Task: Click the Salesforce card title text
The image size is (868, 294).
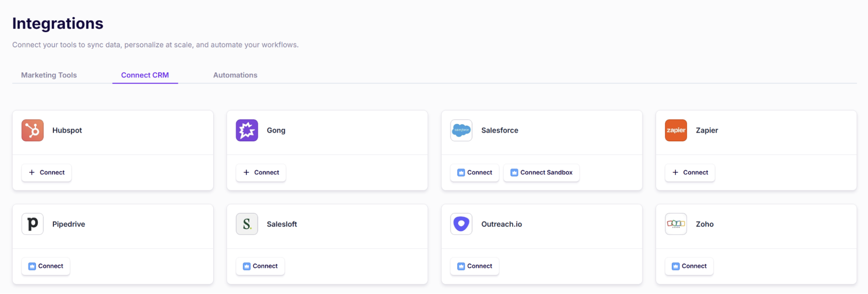Action: pyautogui.click(x=500, y=131)
